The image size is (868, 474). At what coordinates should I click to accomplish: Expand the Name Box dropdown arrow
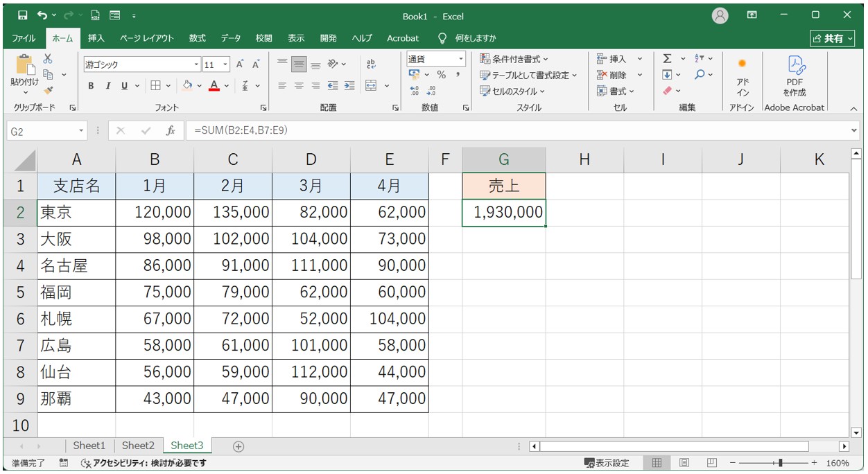pos(82,130)
